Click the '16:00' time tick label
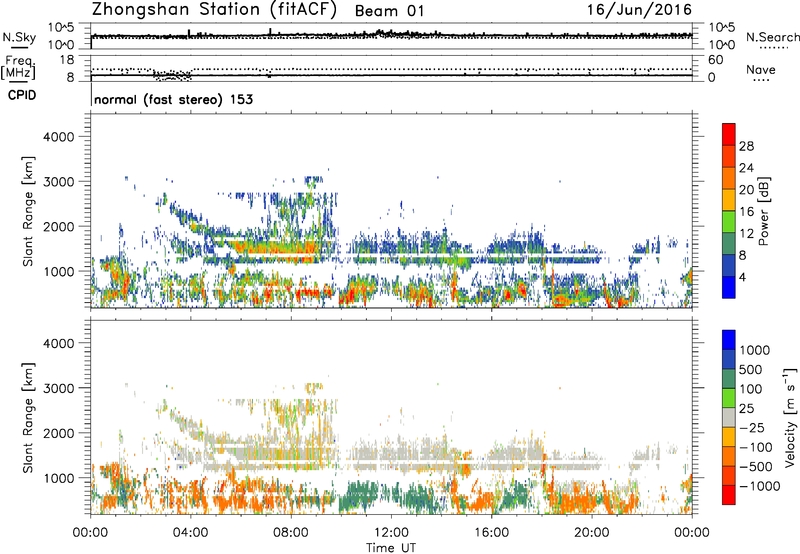The width and height of the screenshot is (800, 554). click(491, 533)
